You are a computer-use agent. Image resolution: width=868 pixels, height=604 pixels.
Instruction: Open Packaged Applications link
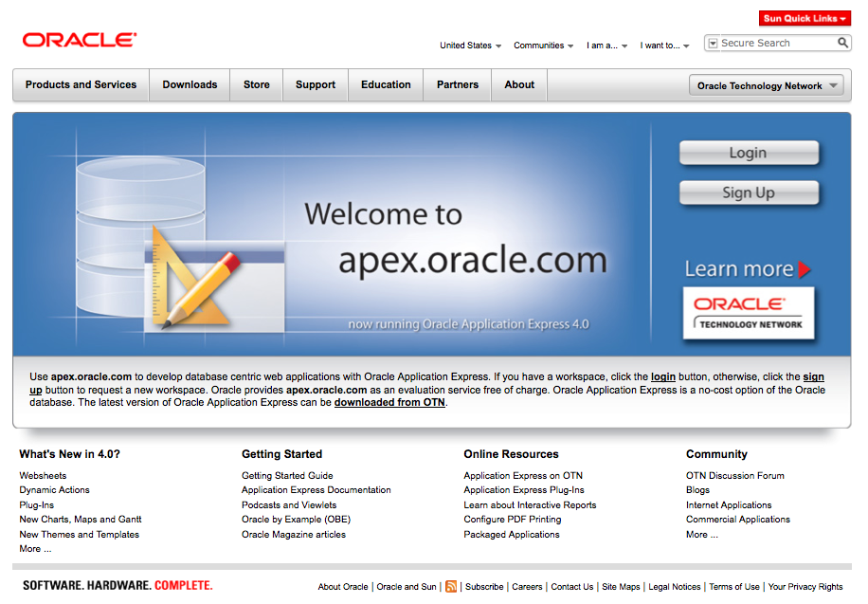512,534
